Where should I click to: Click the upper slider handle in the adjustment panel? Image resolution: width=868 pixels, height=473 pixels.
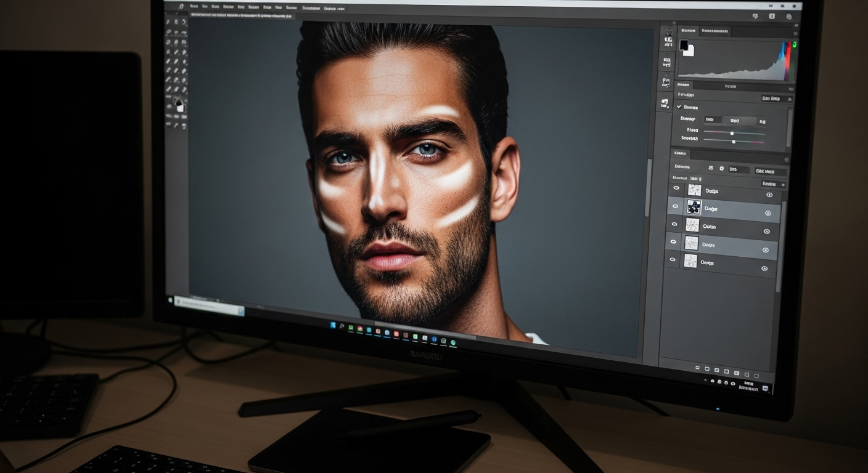(732, 133)
